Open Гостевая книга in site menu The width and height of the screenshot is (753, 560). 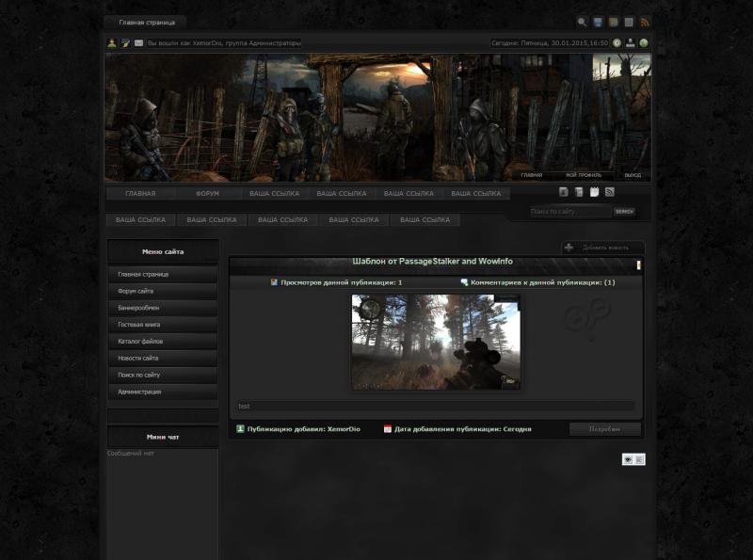[138, 324]
